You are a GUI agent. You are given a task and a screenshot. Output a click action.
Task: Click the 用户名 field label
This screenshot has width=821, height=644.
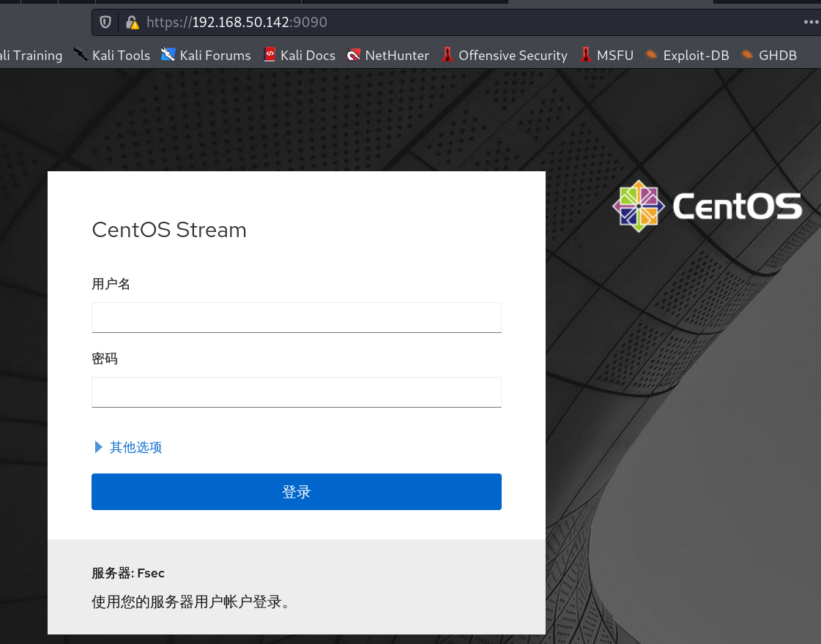click(x=111, y=284)
